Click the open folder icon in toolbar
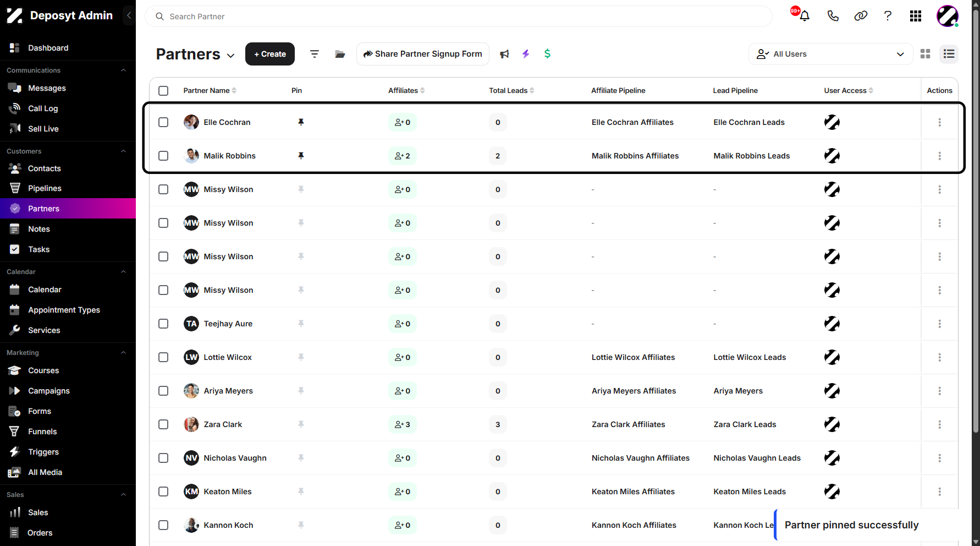Screen dimensions: 980x546 (340, 54)
